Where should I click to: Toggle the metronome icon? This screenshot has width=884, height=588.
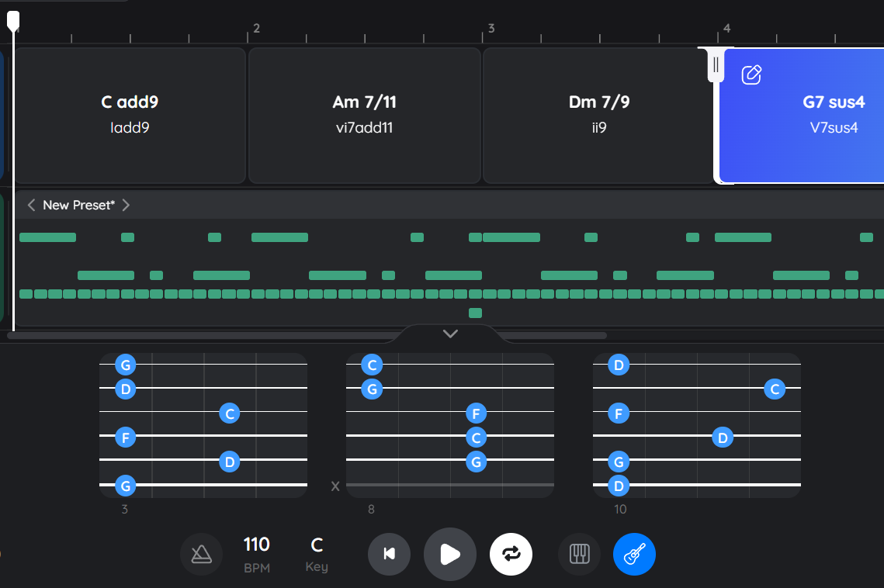click(x=201, y=554)
